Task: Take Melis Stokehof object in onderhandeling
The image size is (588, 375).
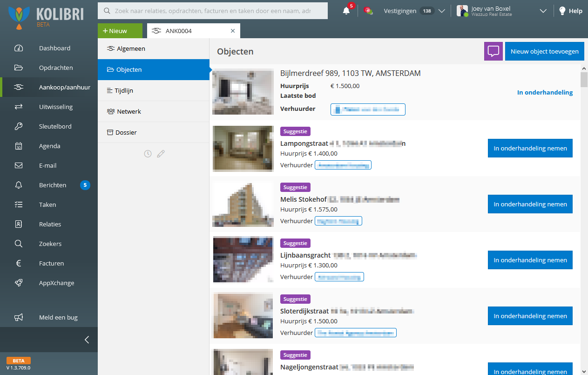Action: [x=530, y=204]
